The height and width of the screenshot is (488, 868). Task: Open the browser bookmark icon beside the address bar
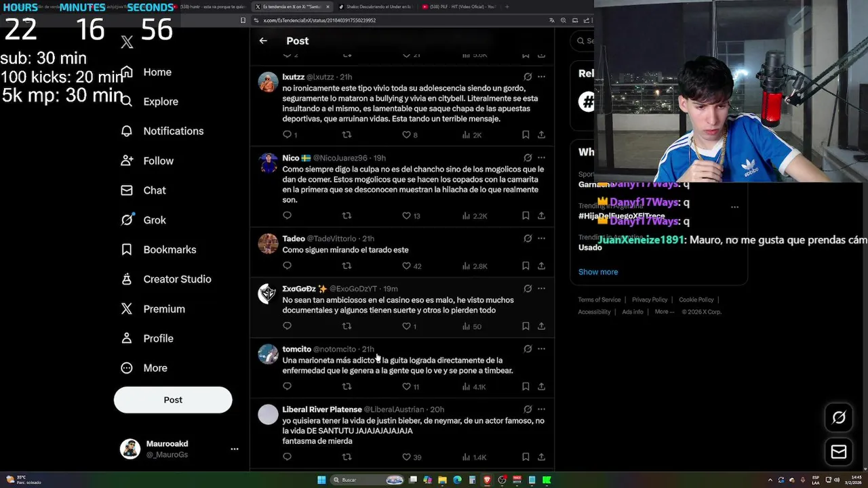point(243,20)
